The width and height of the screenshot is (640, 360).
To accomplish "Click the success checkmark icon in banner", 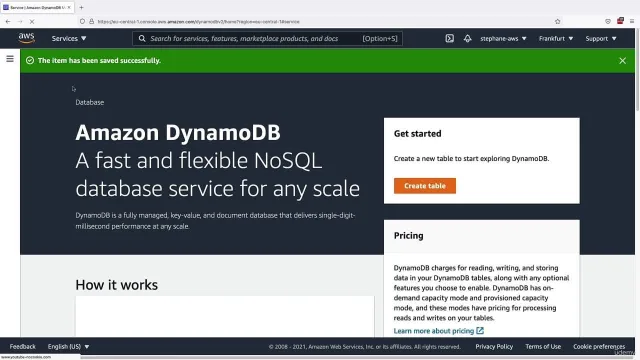I will click(30, 60).
